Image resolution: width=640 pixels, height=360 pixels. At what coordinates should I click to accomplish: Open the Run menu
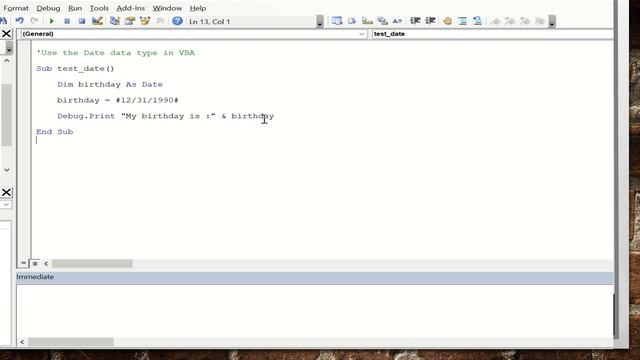75,8
